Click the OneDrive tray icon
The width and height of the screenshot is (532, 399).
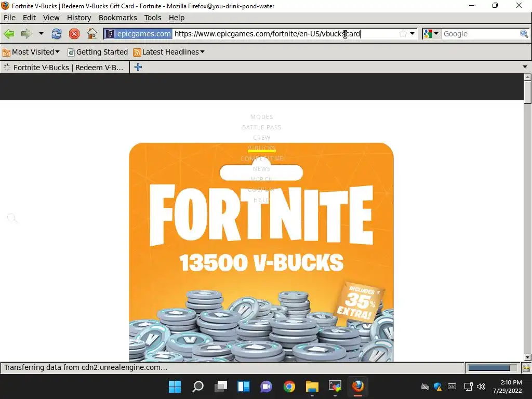pyautogui.click(x=425, y=387)
